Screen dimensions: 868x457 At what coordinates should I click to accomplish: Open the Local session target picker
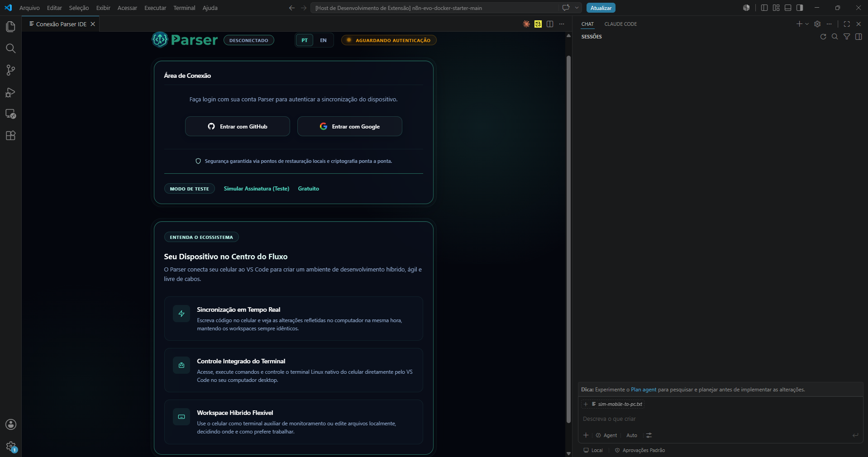tap(593, 450)
